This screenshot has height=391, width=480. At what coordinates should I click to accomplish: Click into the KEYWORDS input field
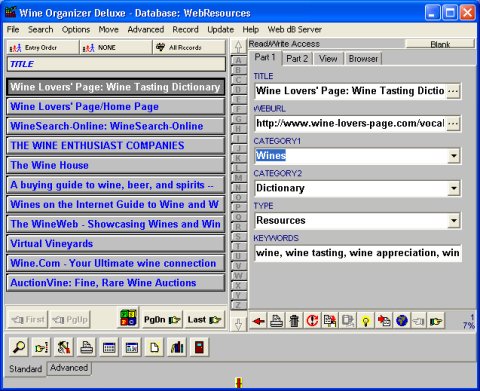click(x=357, y=253)
